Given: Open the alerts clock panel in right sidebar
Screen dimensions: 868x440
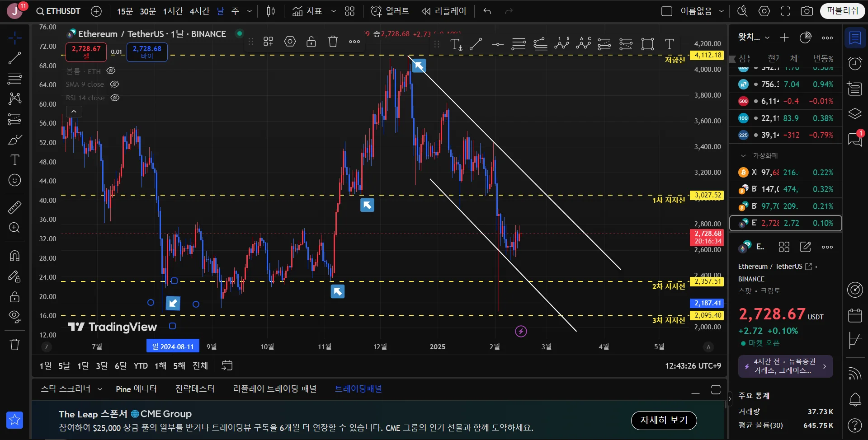Looking at the screenshot, I should 855,64.
